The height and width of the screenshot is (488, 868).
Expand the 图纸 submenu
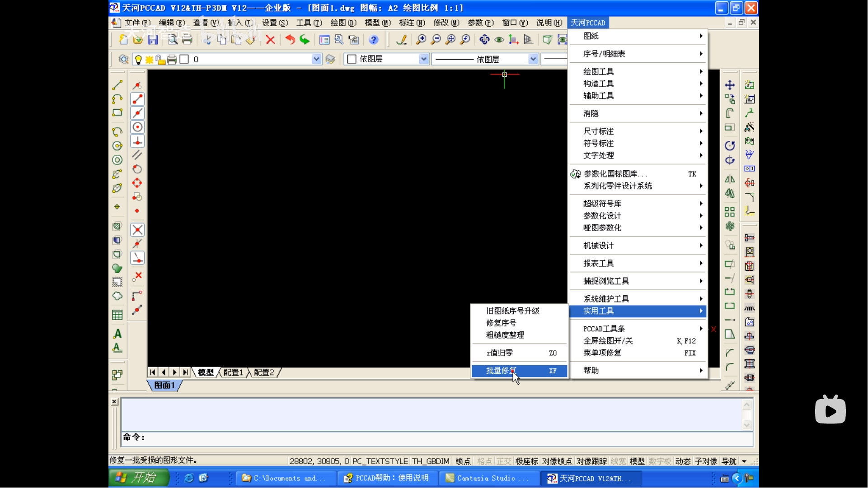[x=638, y=36]
